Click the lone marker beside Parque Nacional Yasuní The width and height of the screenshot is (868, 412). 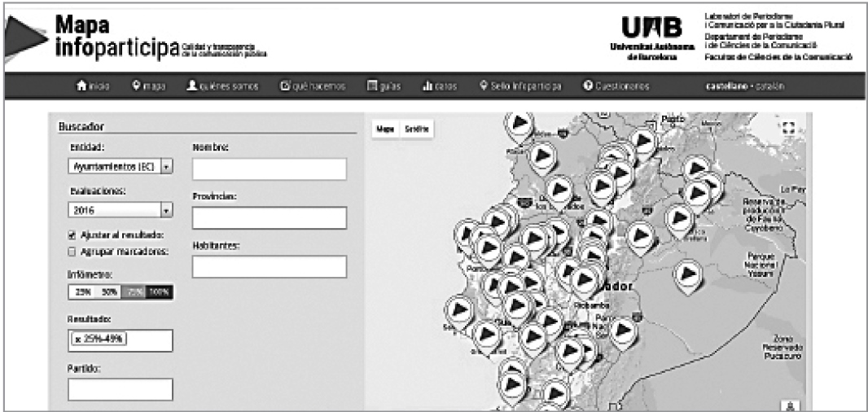687,275
